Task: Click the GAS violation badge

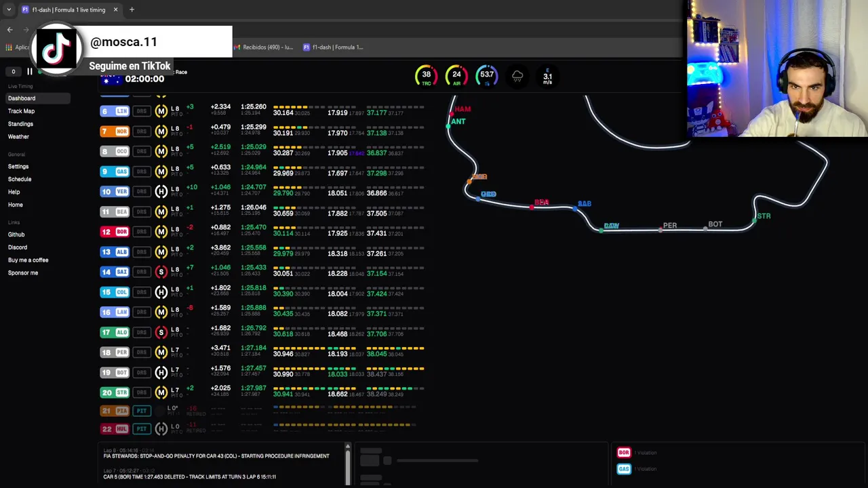Action: pyautogui.click(x=624, y=469)
